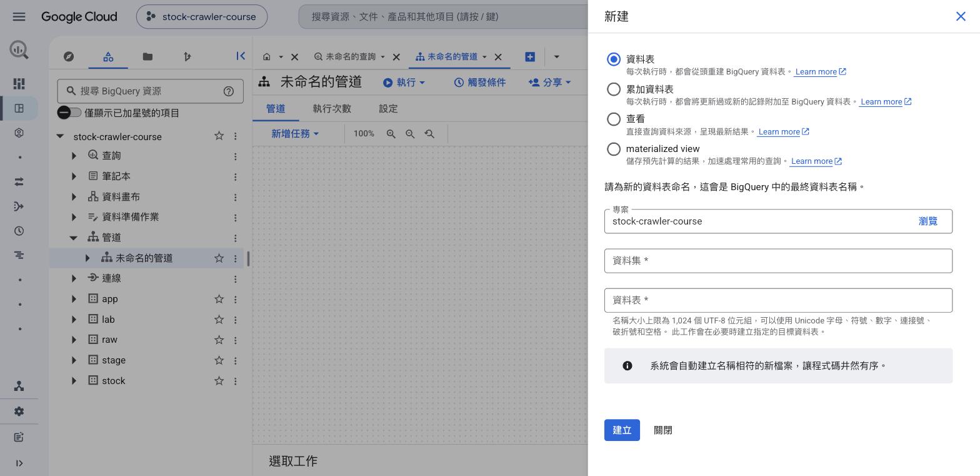The width and height of the screenshot is (980, 476).
Task: Click the search help question mark icon
Action: [229, 91]
